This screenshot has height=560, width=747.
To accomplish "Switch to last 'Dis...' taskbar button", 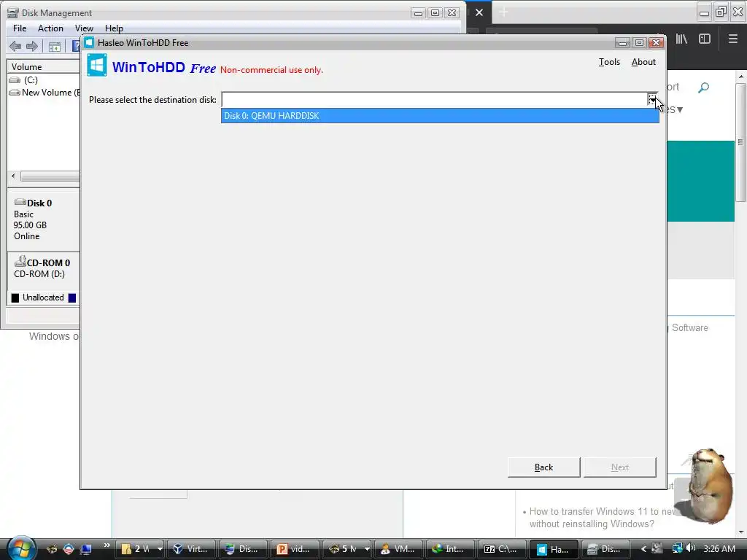I will coord(605,549).
